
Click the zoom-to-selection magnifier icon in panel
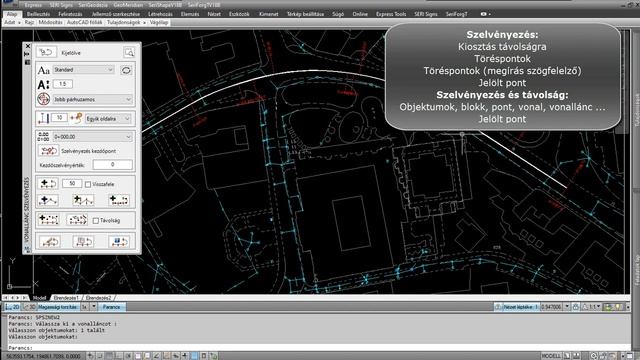coord(129,52)
